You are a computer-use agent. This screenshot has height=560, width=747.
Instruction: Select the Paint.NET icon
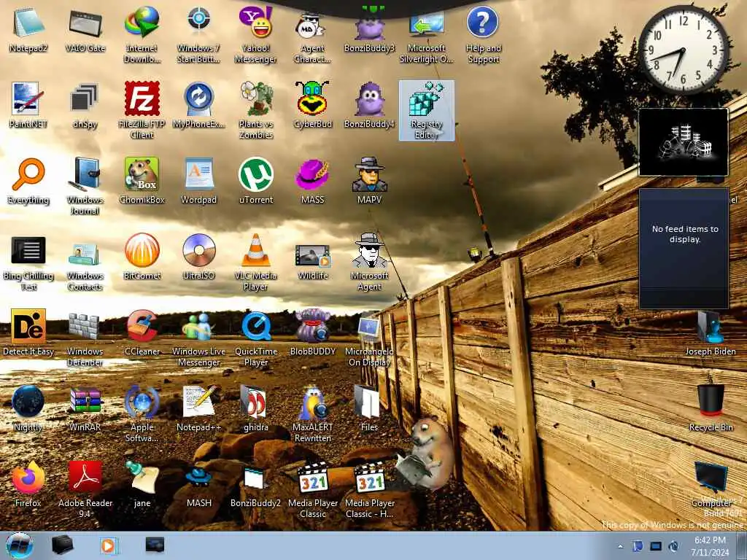click(28, 106)
